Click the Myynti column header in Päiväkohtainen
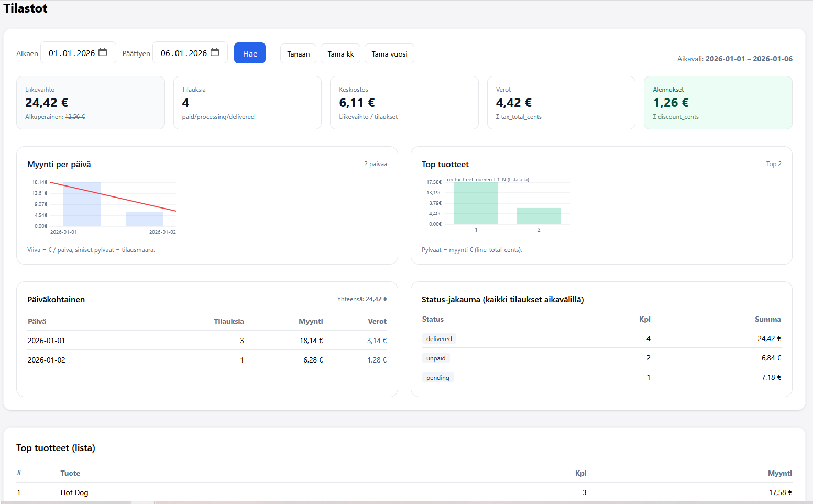 (311, 321)
